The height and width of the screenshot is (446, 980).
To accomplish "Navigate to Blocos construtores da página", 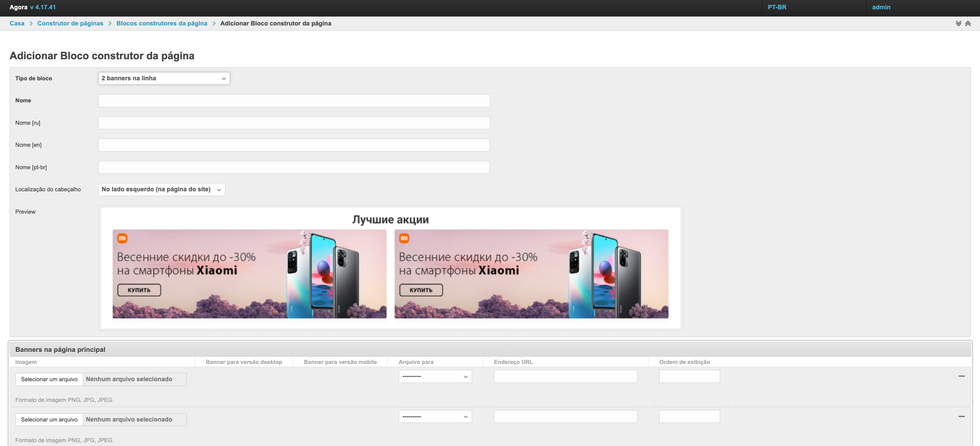I will pyautogui.click(x=162, y=23).
